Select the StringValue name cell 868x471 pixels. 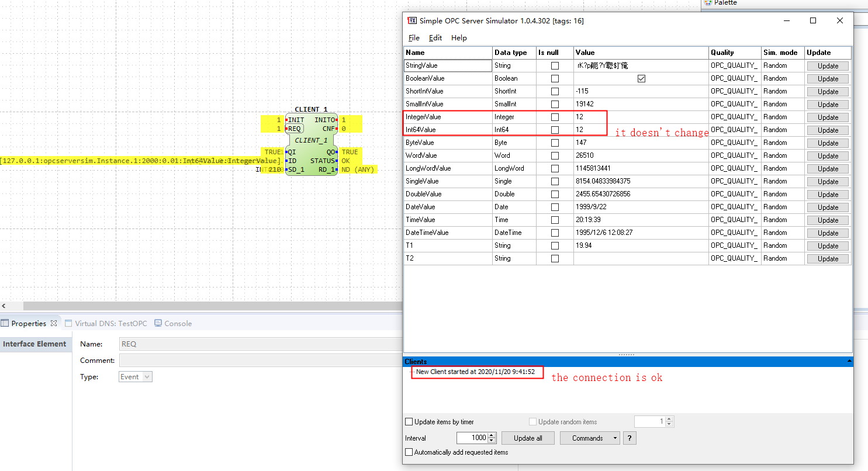point(448,66)
